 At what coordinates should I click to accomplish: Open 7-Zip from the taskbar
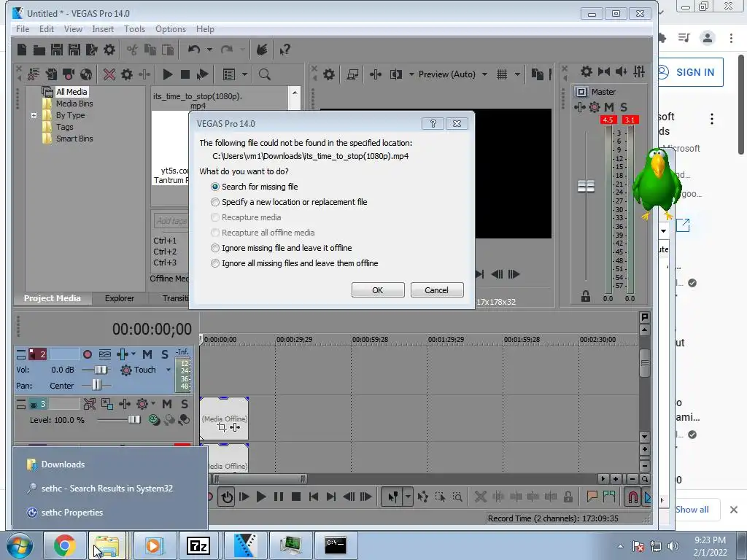pyautogui.click(x=198, y=545)
